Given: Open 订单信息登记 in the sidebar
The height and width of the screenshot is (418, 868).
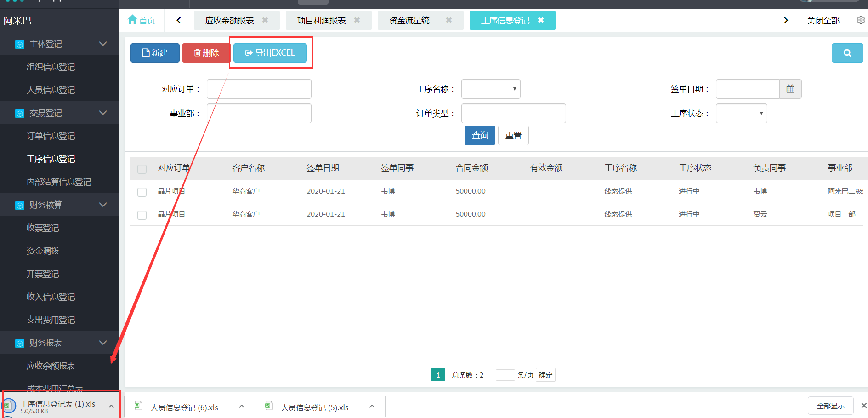Looking at the screenshot, I should (51, 136).
